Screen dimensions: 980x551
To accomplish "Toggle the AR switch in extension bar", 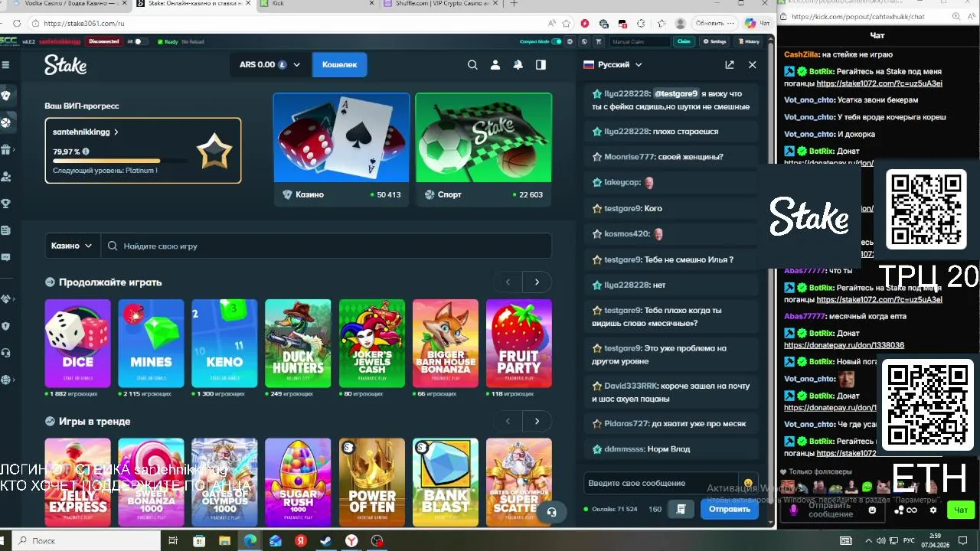I will tap(140, 41).
